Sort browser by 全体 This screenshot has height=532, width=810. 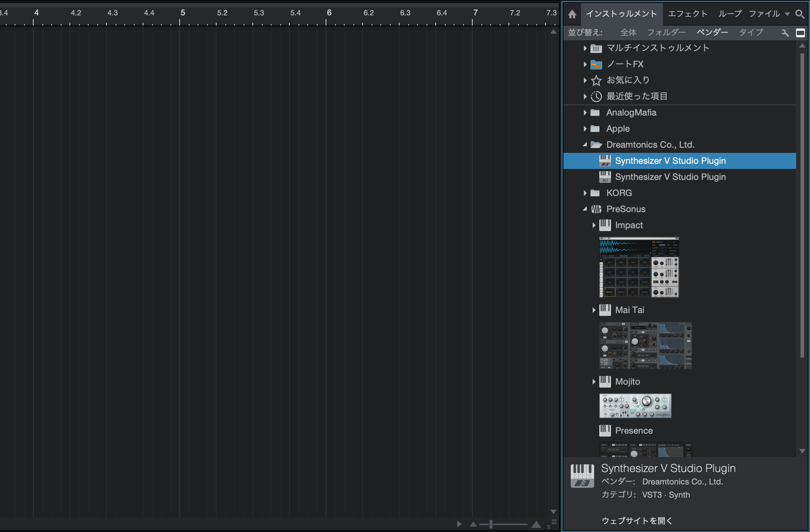(628, 33)
